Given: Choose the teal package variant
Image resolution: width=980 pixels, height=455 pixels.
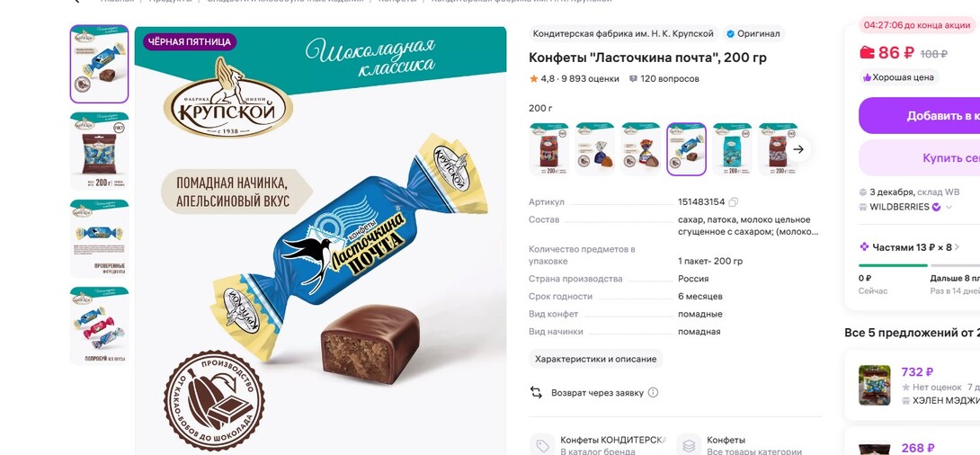Looking at the screenshot, I should (733, 149).
